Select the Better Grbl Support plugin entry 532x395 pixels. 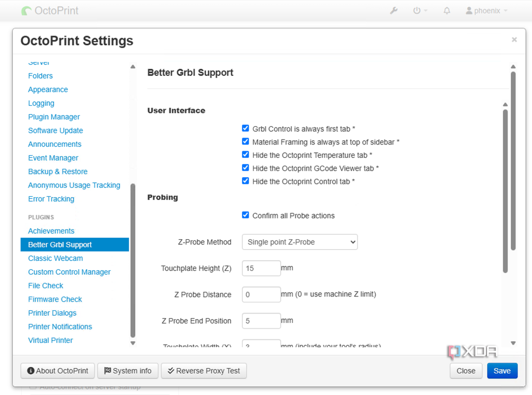pyautogui.click(x=75, y=245)
